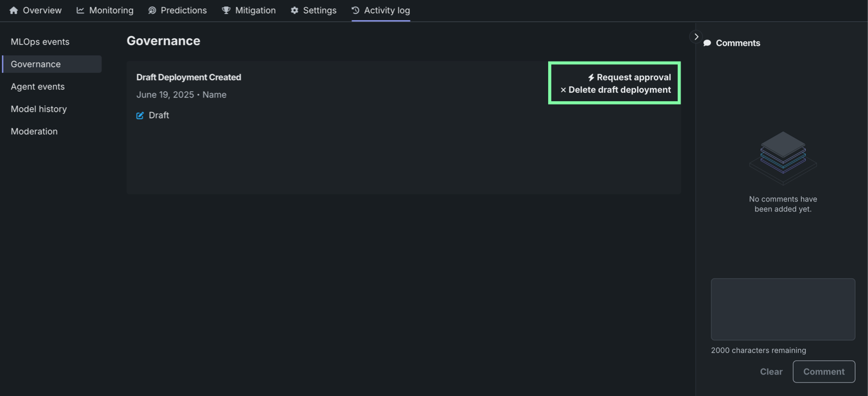
Task: Open Model history in the sidebar
Action: (x=39, y=109)
